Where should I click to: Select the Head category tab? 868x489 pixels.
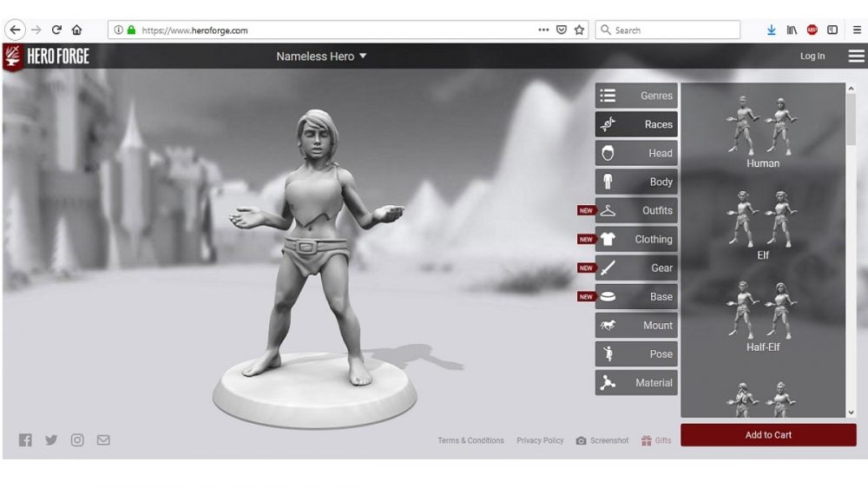click(x=636, y=153)
